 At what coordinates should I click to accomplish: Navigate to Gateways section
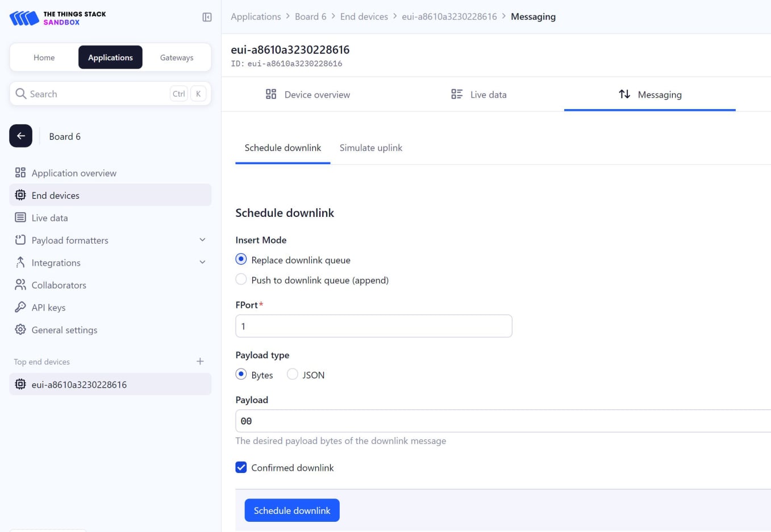177,58
